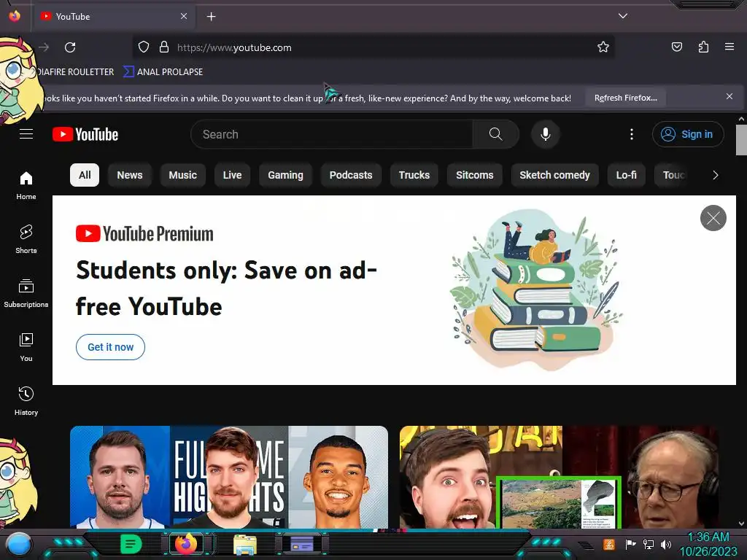747x560 pixels.
Task: Select the YouTube browser tab
Action: 115,16
